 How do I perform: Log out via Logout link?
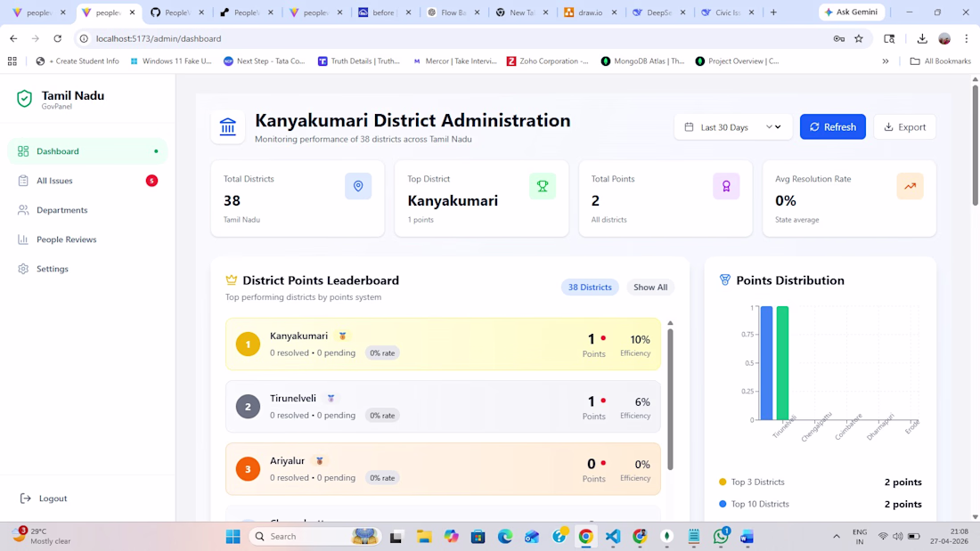(44, 498)
